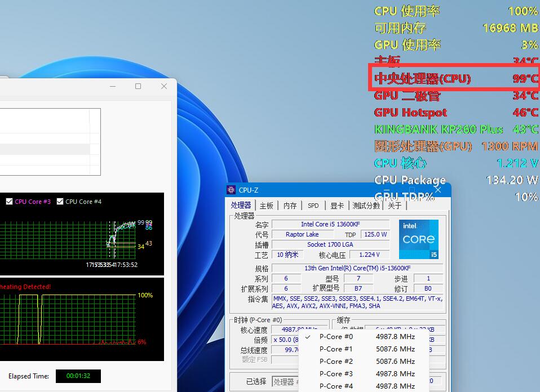Click the CPU 核心 1.212 V overlay line
This screenshot has width=540, height=392.
(456, 163)
